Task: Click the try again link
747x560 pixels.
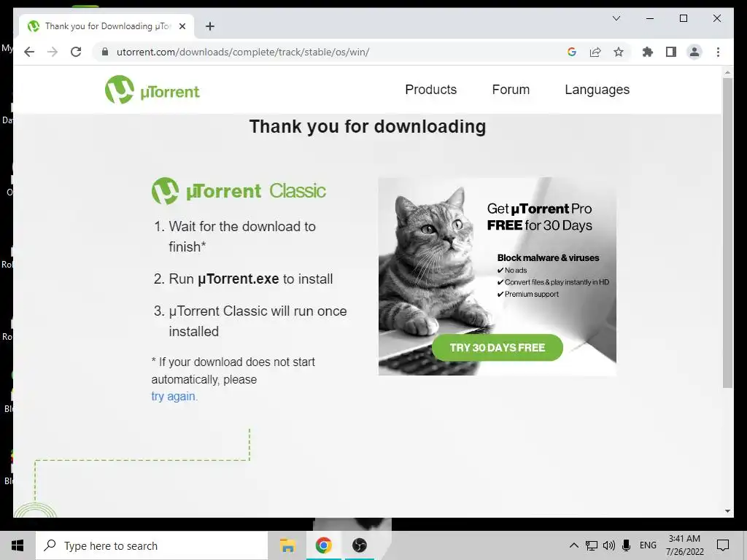Action: click(174, 396)
